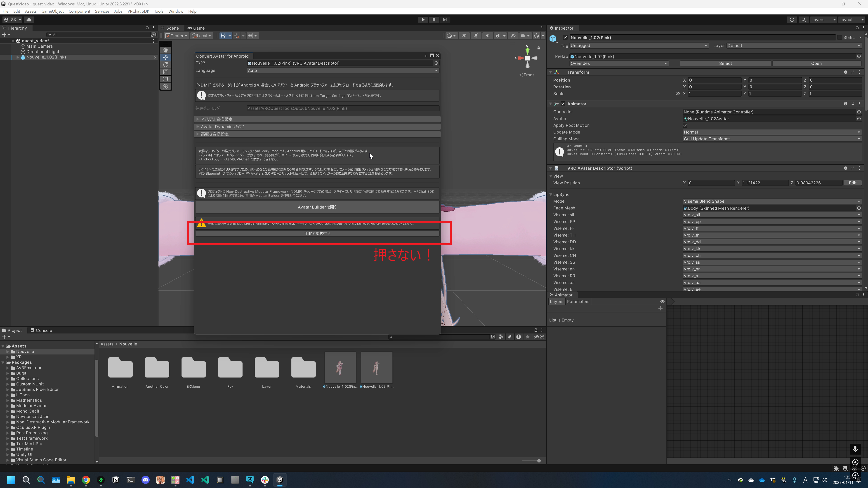Toggle 2D view in Scene
This screenshot has width=868, height=488.
pos(464,36)
